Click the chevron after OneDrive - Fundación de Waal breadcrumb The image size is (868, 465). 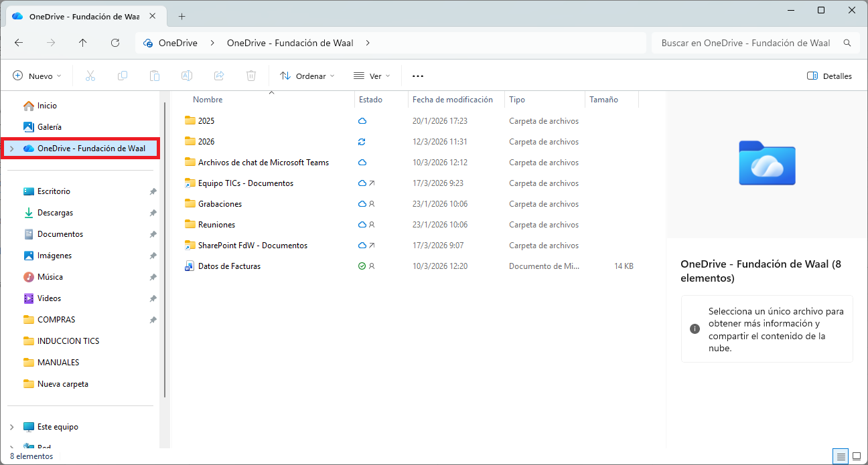pyautogui.click(x=368, y=43)
